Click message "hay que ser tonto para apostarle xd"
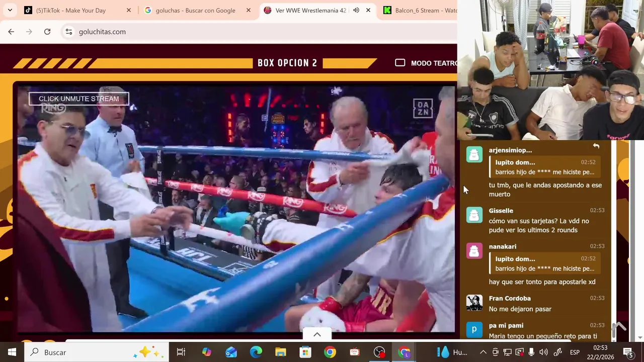The height and width of the screenshot is (362, 644). (x=542, y=282)
